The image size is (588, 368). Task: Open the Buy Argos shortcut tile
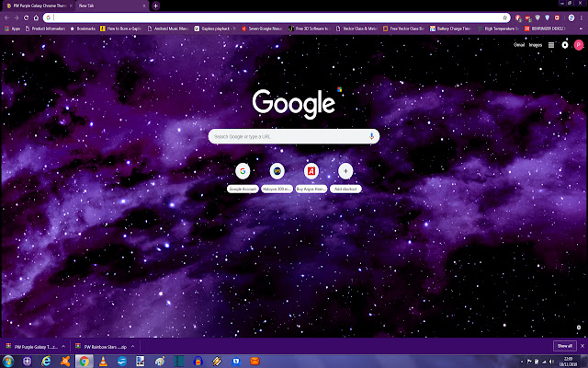point(311,178)
